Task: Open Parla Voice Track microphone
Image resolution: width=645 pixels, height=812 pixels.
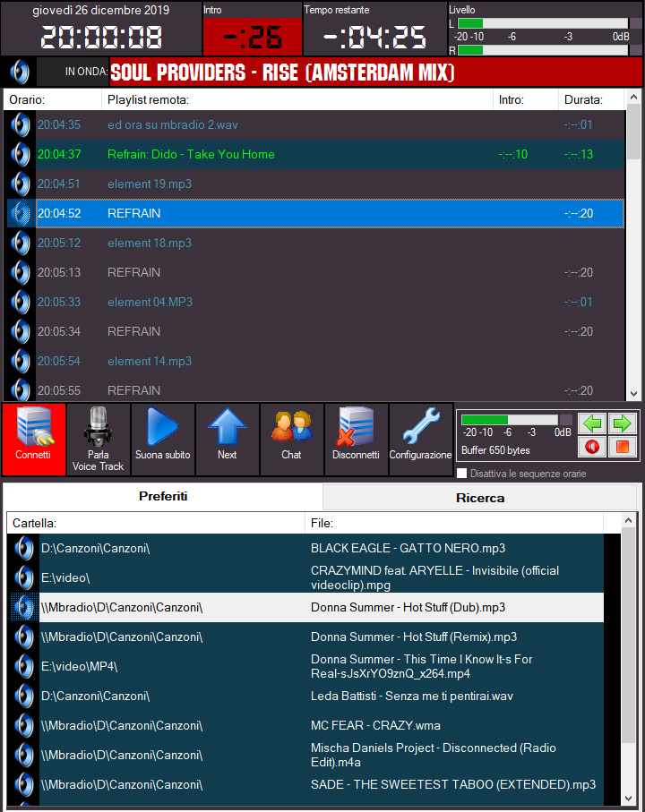Action: coord(98,440)
